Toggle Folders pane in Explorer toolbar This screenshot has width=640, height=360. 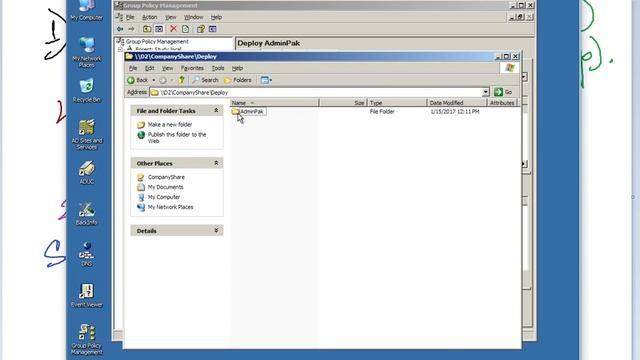tap(238, 80)
